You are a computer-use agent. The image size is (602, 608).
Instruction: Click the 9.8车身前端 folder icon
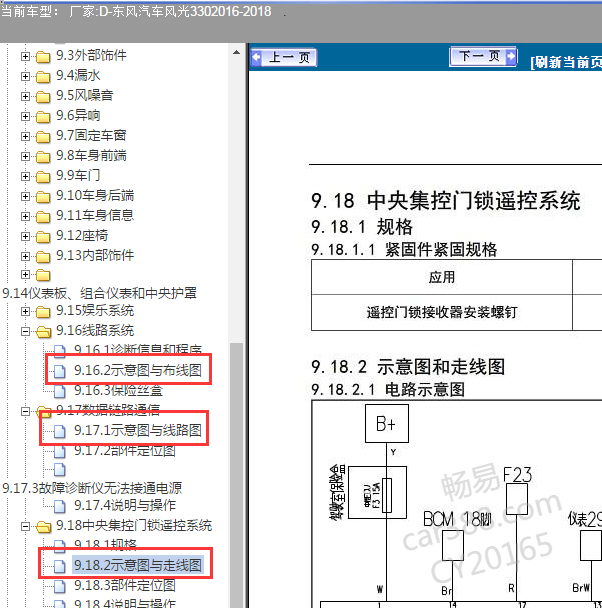click(43, 157)
